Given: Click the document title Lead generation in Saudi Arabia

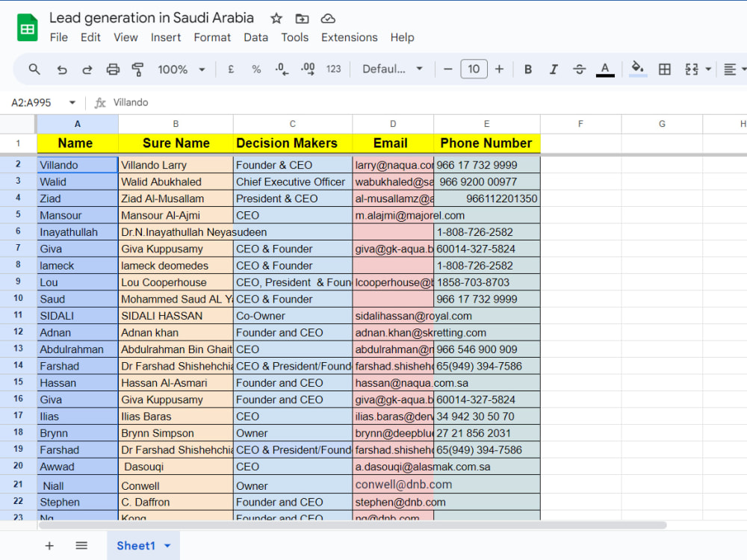Looking at the screenshot, I should [x=152, y=18].
